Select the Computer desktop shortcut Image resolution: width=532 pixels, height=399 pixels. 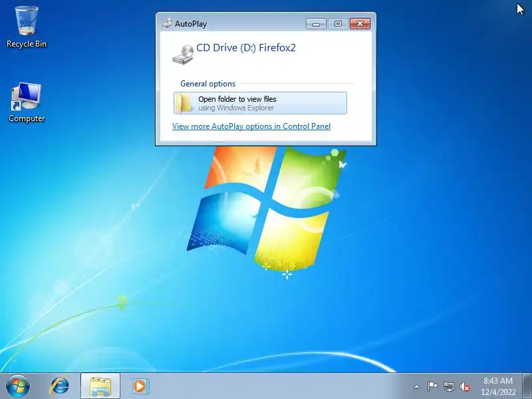(x=27, y=102)
